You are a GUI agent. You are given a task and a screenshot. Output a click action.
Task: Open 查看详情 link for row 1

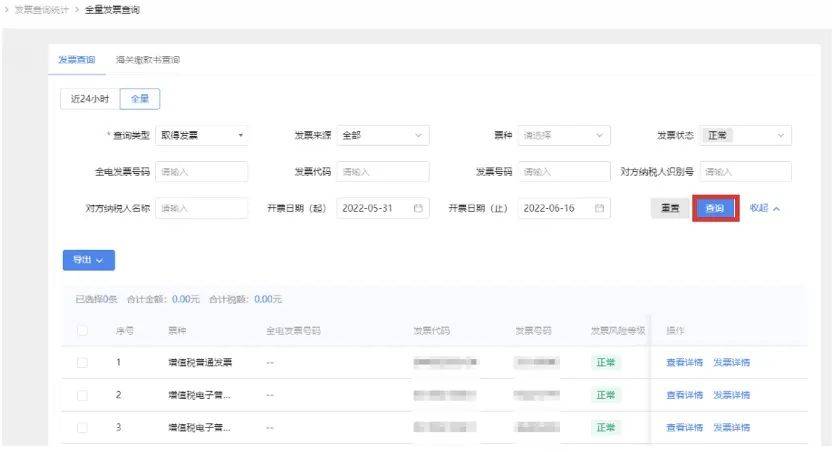point(685,362)
